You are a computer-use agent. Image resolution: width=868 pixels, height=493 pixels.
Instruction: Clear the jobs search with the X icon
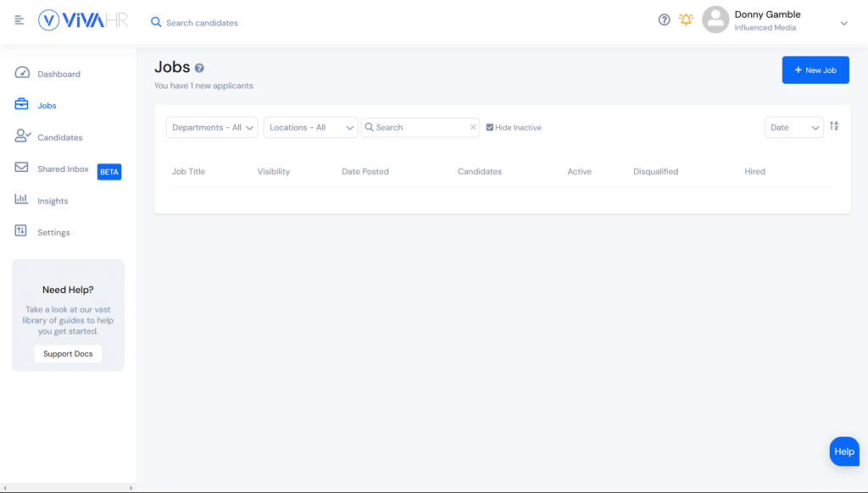(x=473, y=128)
